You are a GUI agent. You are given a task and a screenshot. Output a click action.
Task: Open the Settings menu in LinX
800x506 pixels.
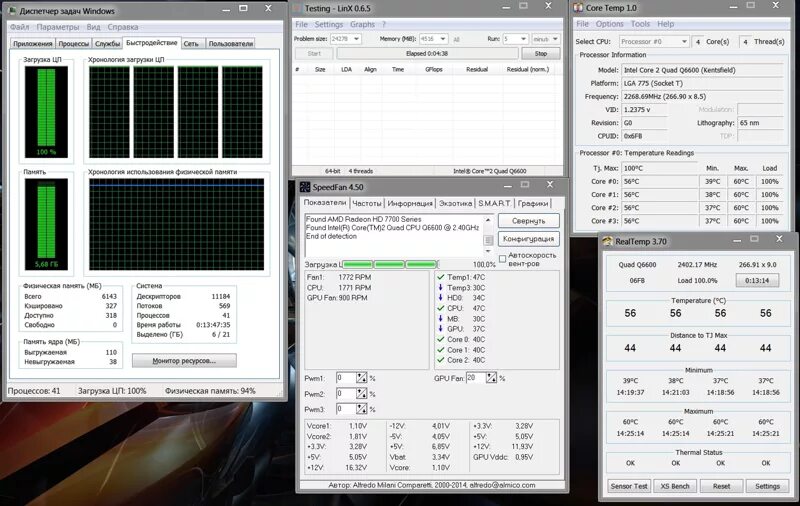pyautogui.click(x=329, y=24)
